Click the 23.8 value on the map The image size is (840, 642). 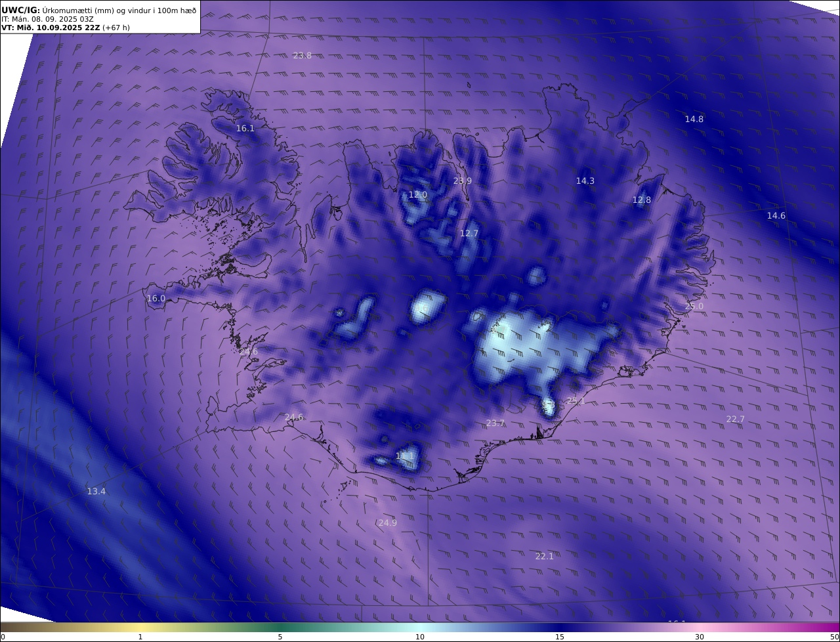point(302,56)
